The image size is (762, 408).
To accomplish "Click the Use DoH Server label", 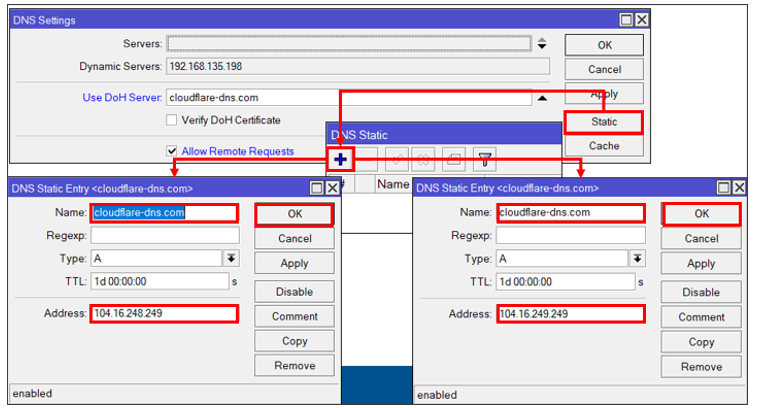I will [122, 98].
